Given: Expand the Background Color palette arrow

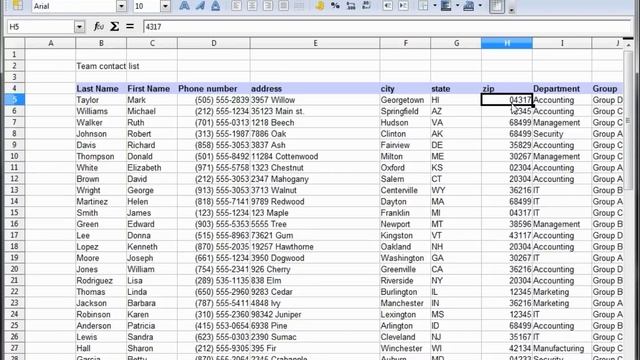Looking at the screenshot, I should tap(457, 6).
